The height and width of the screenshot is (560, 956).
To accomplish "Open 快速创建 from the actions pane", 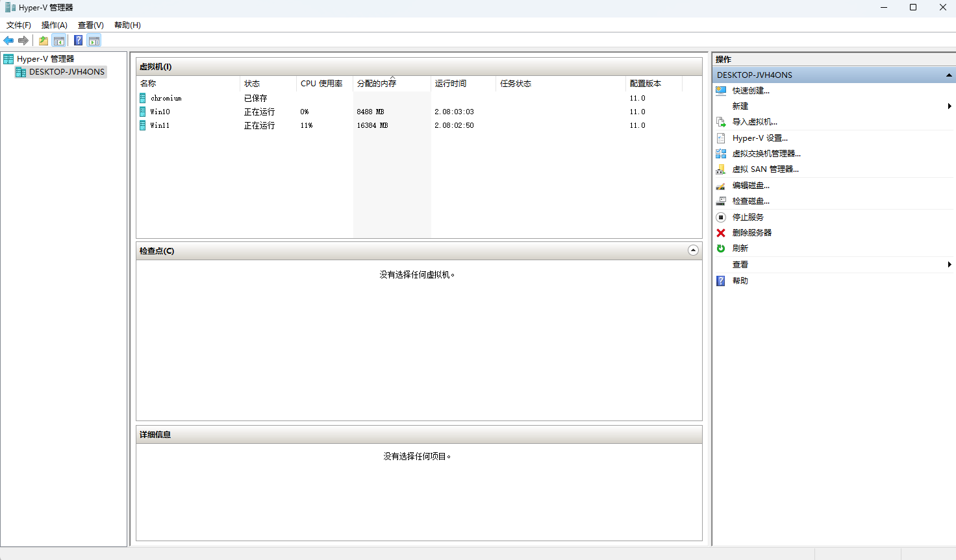I will coord(751,91).
